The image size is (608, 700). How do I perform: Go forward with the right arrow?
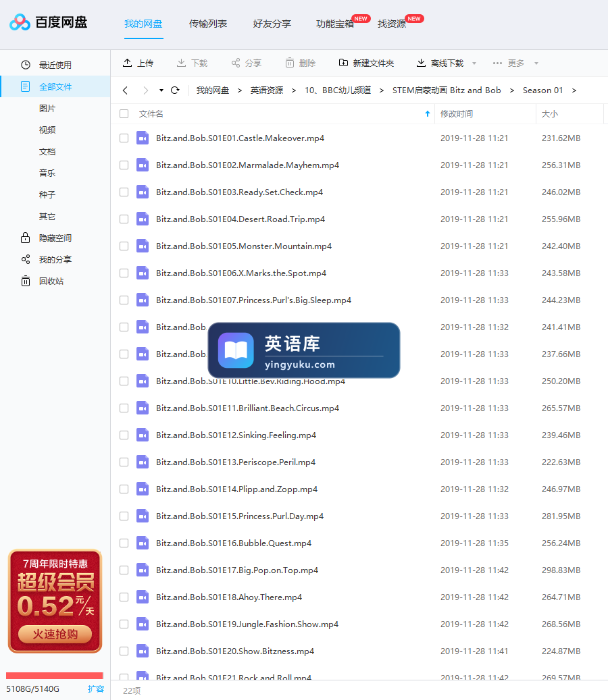146,90
